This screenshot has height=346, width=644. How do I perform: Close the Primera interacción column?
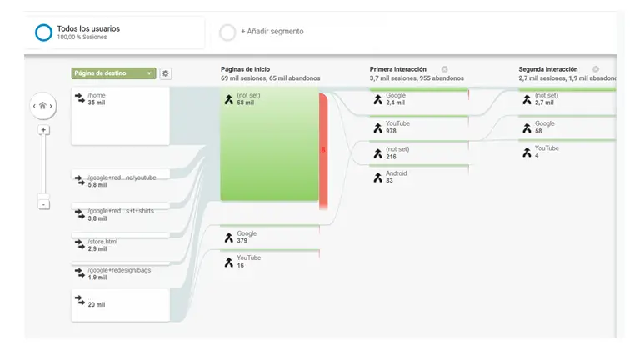[x=444, y=69]
